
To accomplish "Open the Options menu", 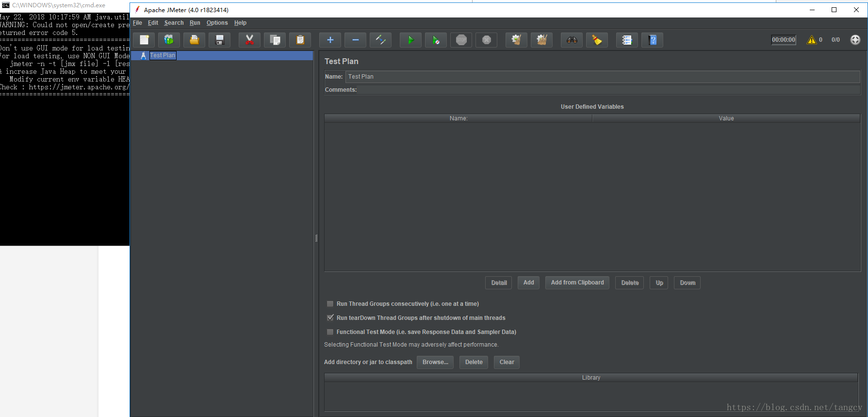I will pyautogui.click(x=217, y=23).
